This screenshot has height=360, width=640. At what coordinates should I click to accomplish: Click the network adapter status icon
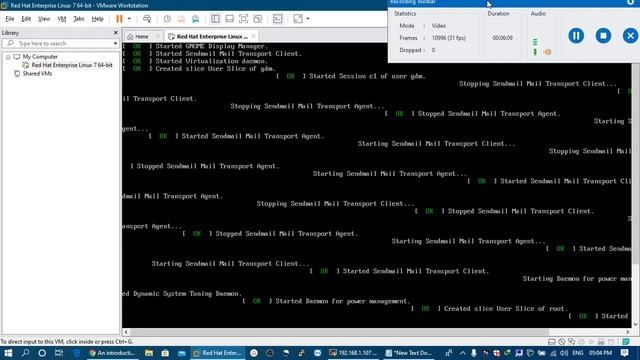571,342
